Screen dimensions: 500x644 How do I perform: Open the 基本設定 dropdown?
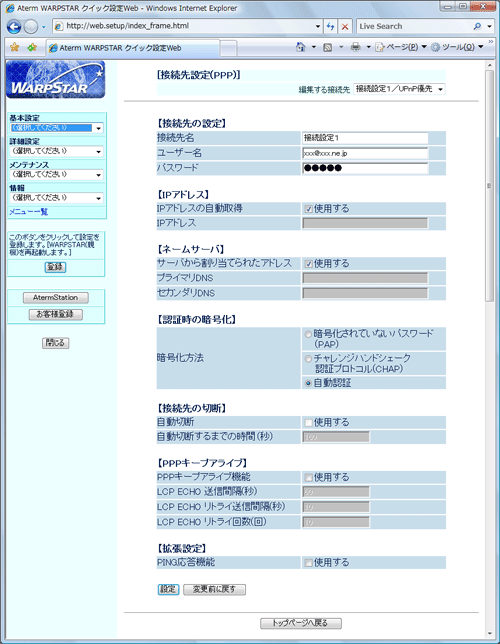coord(56,128)
